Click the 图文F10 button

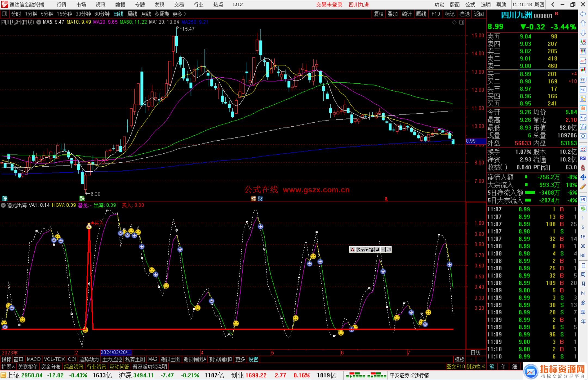[455, 367]
